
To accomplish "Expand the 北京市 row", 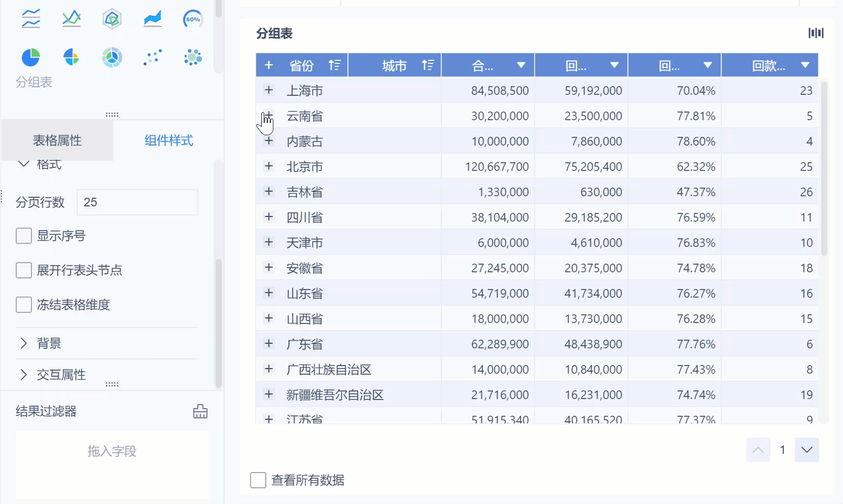I will pyautogui.click(x=269, y=166).
